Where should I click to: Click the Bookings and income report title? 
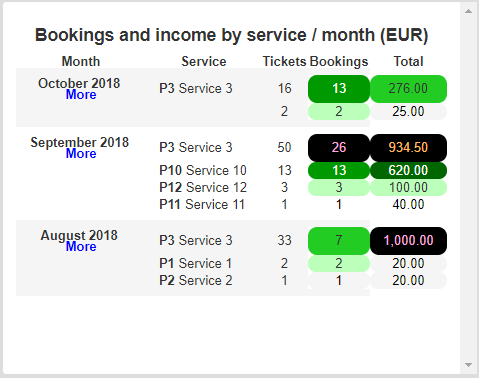231,35
